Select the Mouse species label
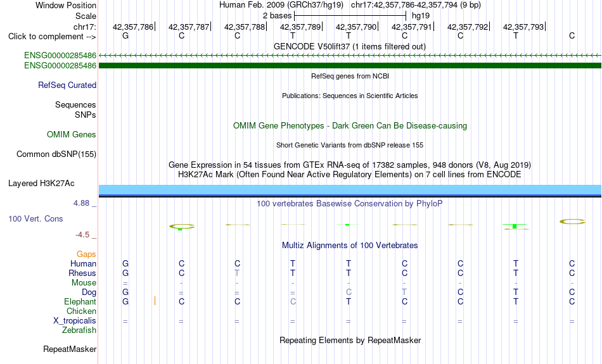The image size is (602, 364). pyautogui.click(x=84, y=283)
